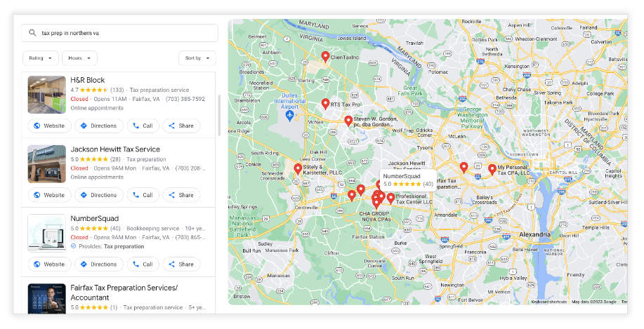
Task: Click the Fairfax Tax Preparation thumbnail
Action: click(47, 299)
